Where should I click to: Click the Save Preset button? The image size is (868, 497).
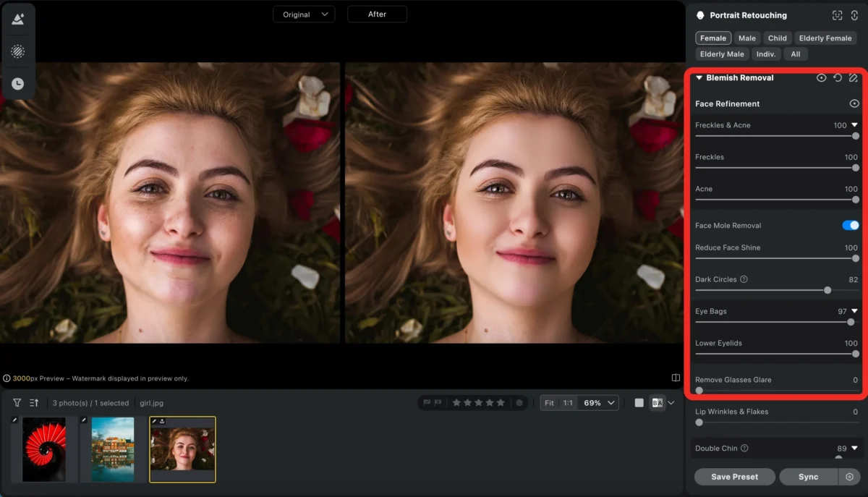pyautogui.click(x=734, y=477)
